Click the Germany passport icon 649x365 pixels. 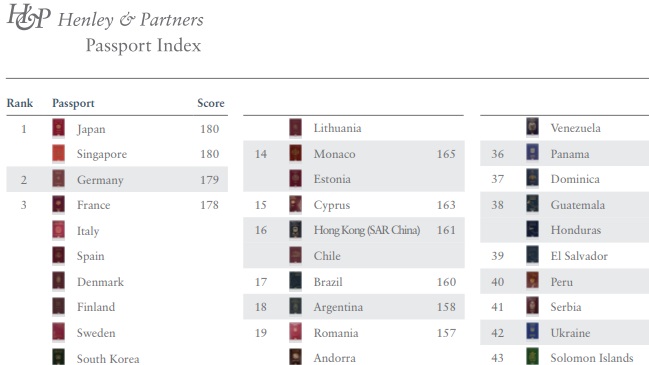pos(58,179)
